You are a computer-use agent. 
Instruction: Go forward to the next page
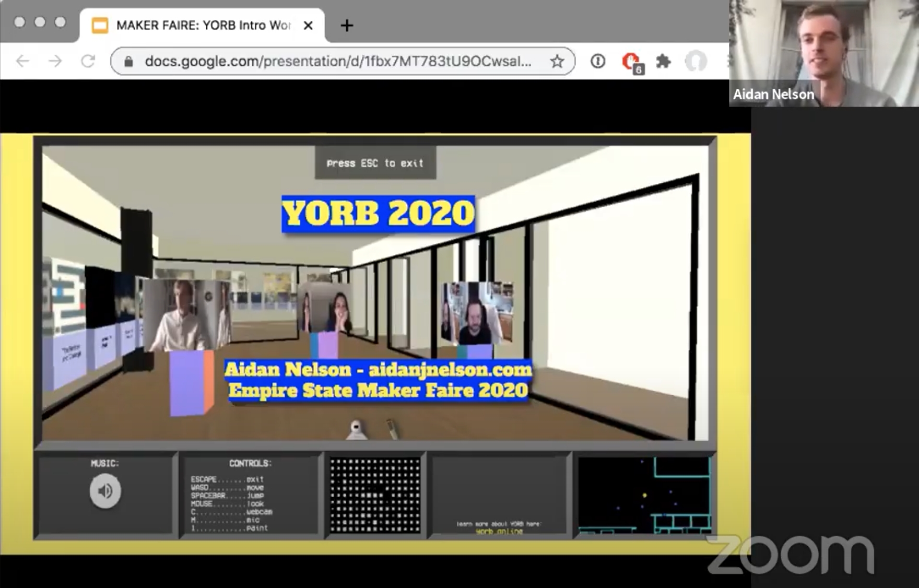(x=55, y=62)
